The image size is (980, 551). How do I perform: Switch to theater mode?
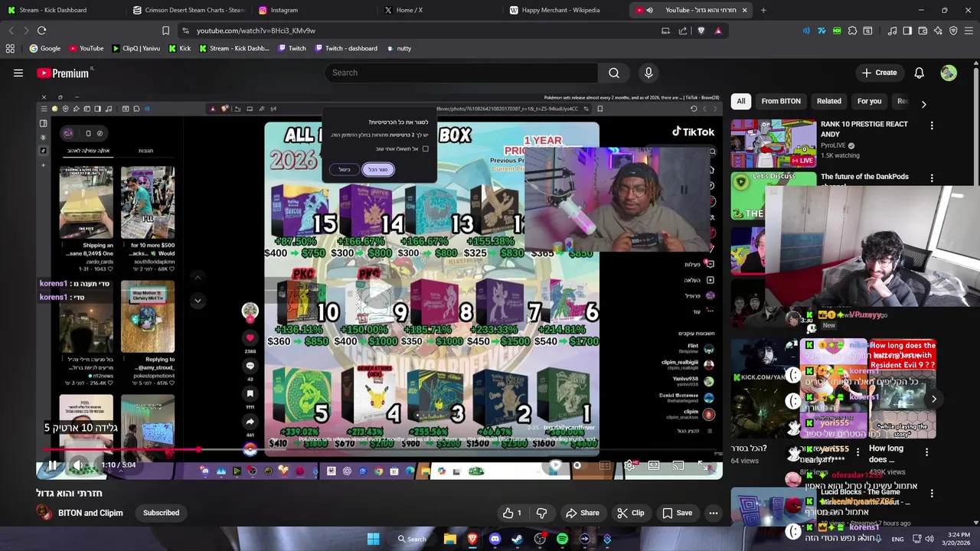click(x=654, y=465)
